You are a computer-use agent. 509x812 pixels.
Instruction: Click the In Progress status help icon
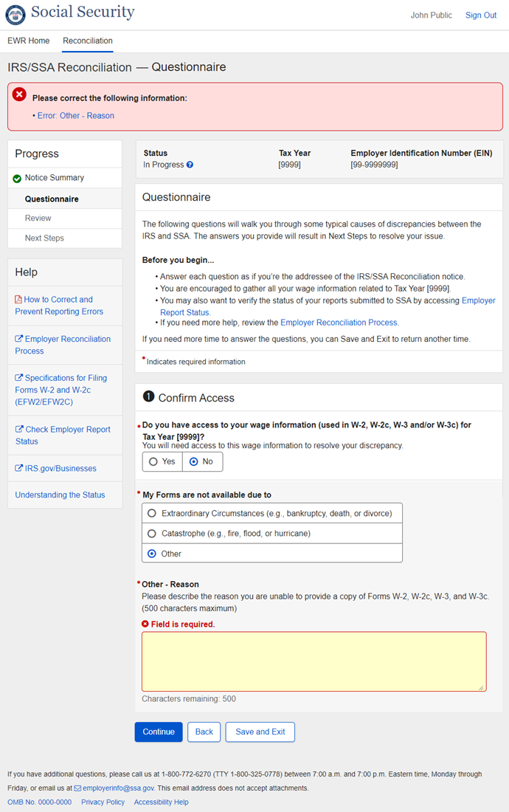pos(190,165)
